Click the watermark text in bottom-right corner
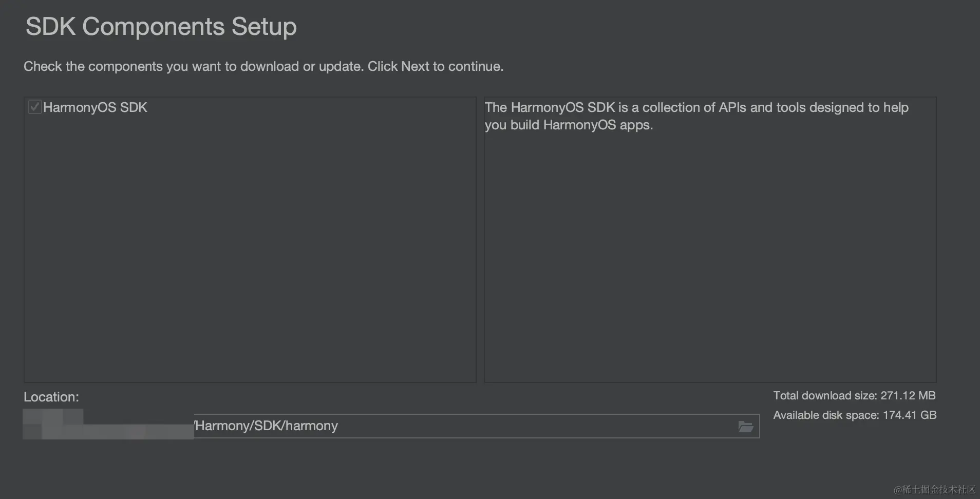The image size is (980, 499). [x=934, y=489]
